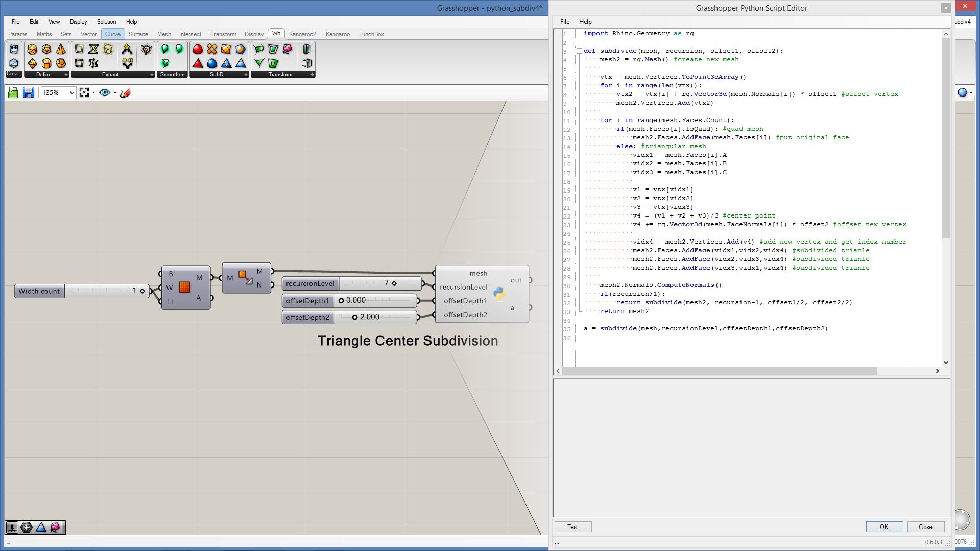Click the red sketch pen icon
This screenshot has height=551, width=980.
126,92
